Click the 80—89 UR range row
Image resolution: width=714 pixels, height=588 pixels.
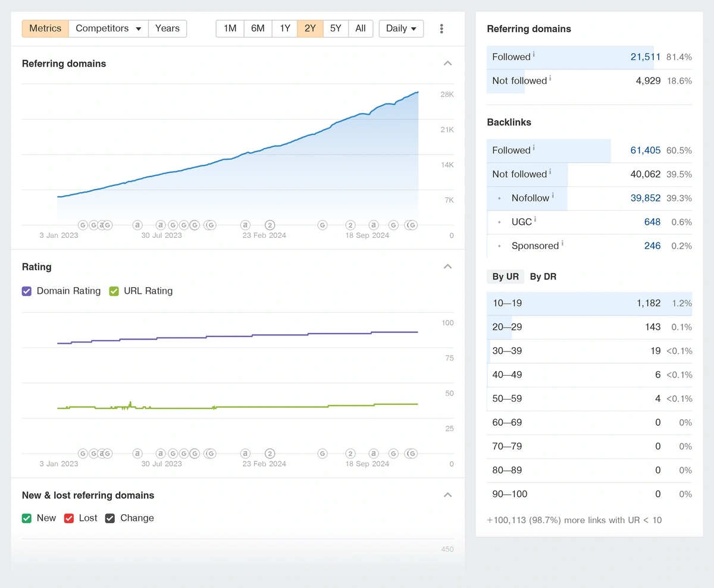click(x=590, y=470)
